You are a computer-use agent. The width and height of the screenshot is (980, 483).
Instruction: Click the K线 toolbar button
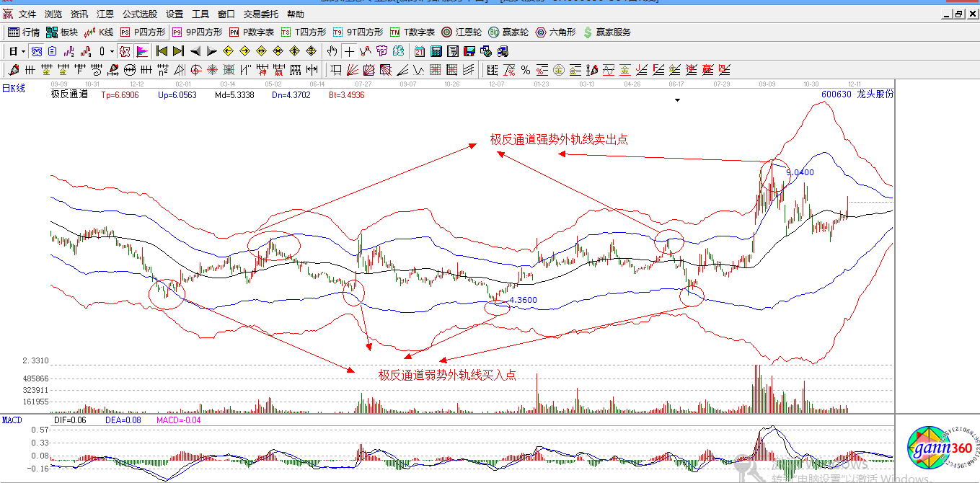99,32
